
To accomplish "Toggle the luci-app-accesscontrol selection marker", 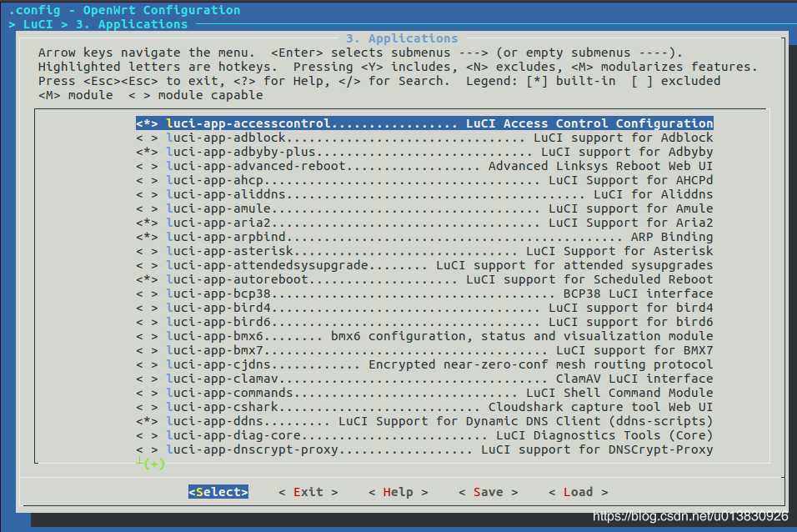I will click(x=147, y=123).
